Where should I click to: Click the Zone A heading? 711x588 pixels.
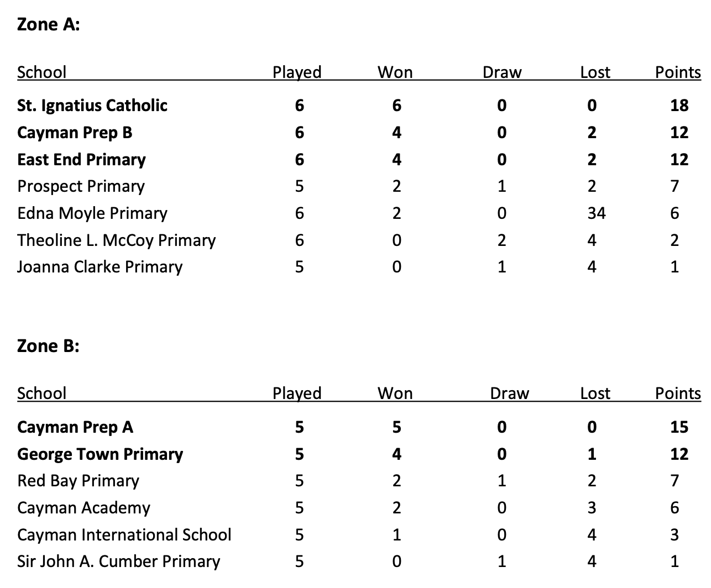click(x=49, y=24)
